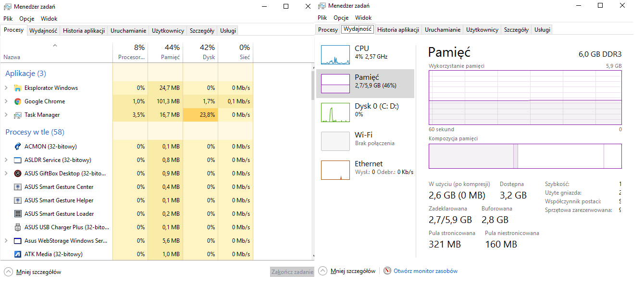644x285 pixels.
Task: Open the Opcje menu in left window
Action: tap(27, 19)
